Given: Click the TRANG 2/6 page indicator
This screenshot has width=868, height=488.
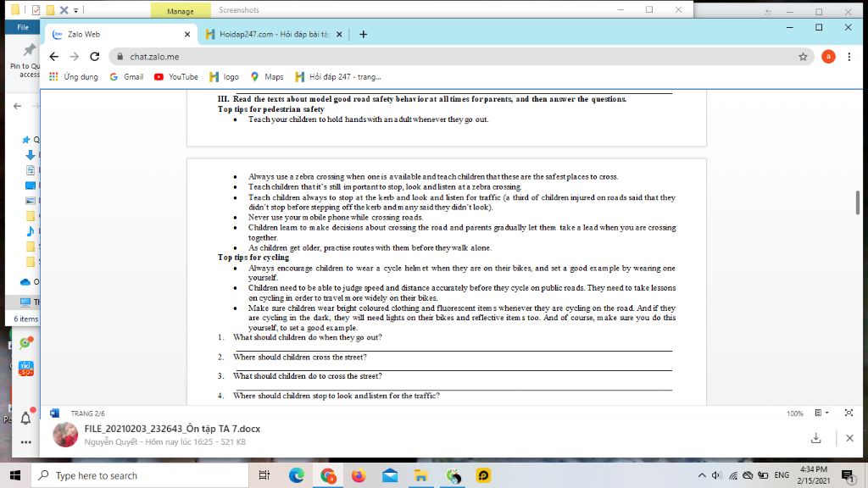Looking at the screenshot, I should (87, 413).
